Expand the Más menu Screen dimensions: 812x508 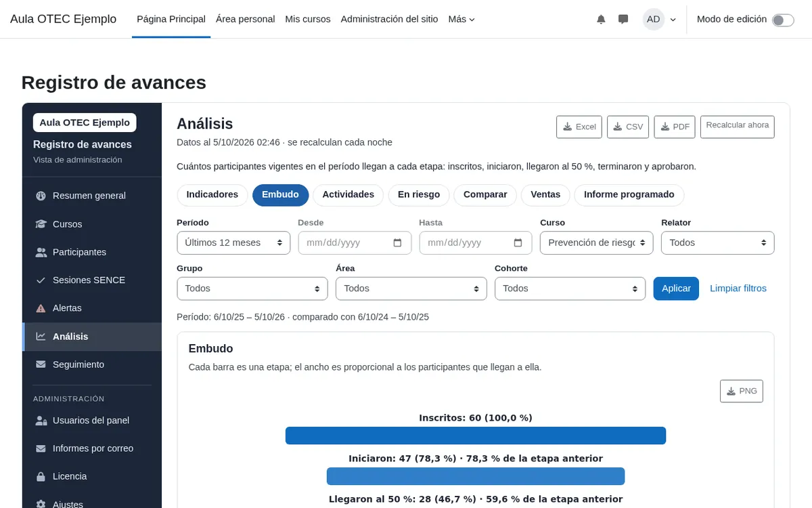pos(461,20)
